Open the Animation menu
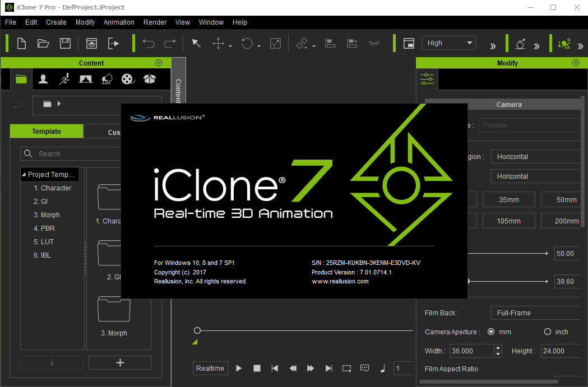Viewport: 588px width, 387px height. pyautogui.click(x=119, y=22)
